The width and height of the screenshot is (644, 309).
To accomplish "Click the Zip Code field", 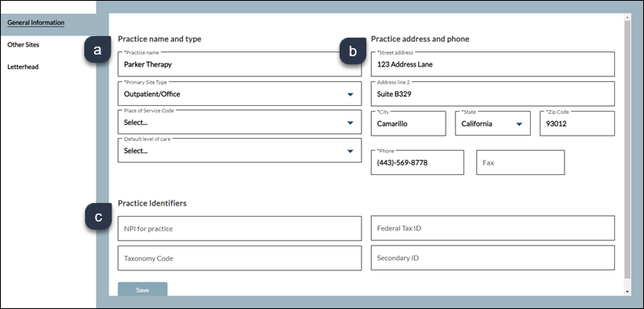I will [x=577, y=123].
